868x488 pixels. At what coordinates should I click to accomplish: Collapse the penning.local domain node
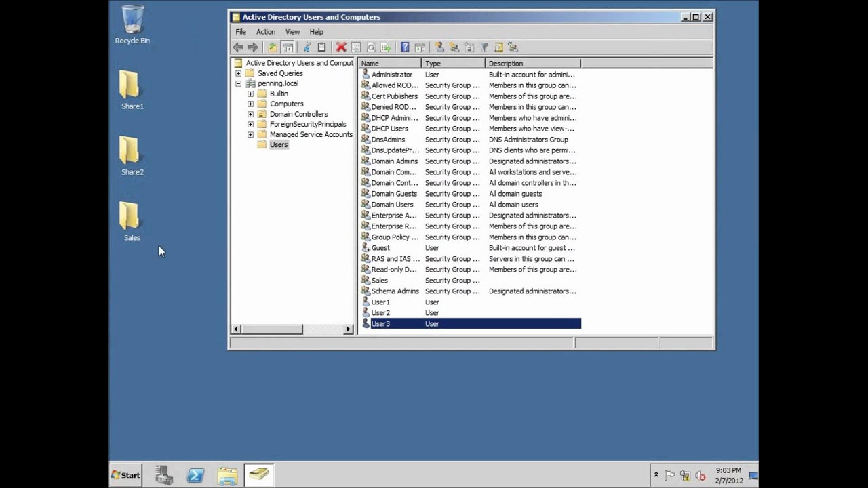click(238, 83)
